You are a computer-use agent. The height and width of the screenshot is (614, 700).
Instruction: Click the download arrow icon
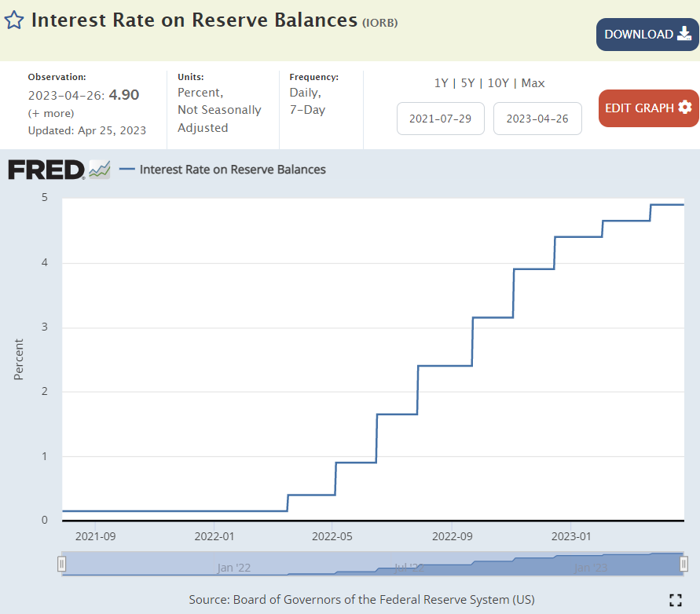[684, 34]
